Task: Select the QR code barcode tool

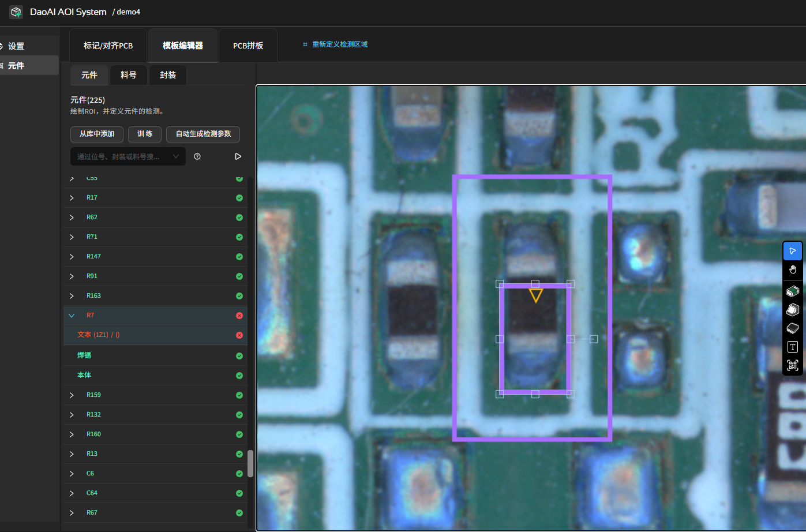Action: coord(793,365)
